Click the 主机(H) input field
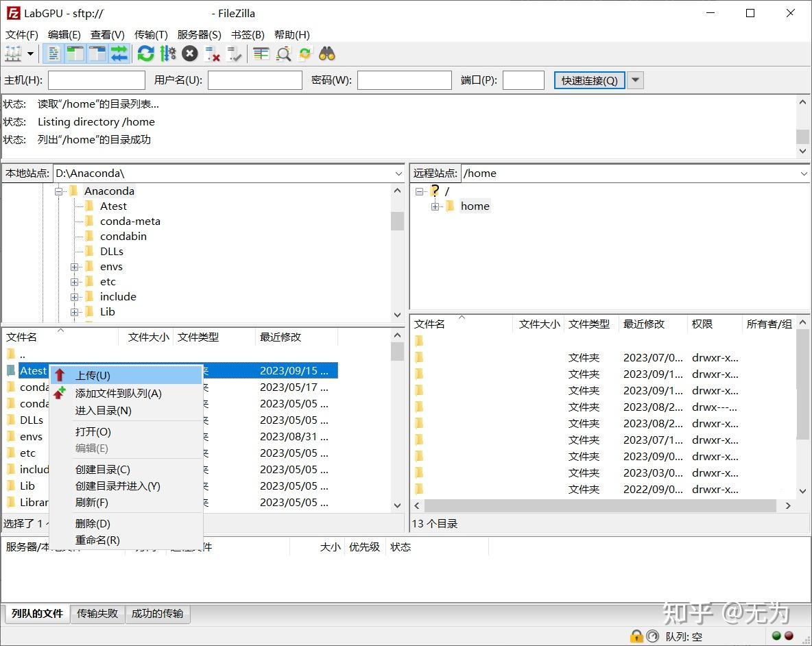812x646 pixels. point(96,80)
